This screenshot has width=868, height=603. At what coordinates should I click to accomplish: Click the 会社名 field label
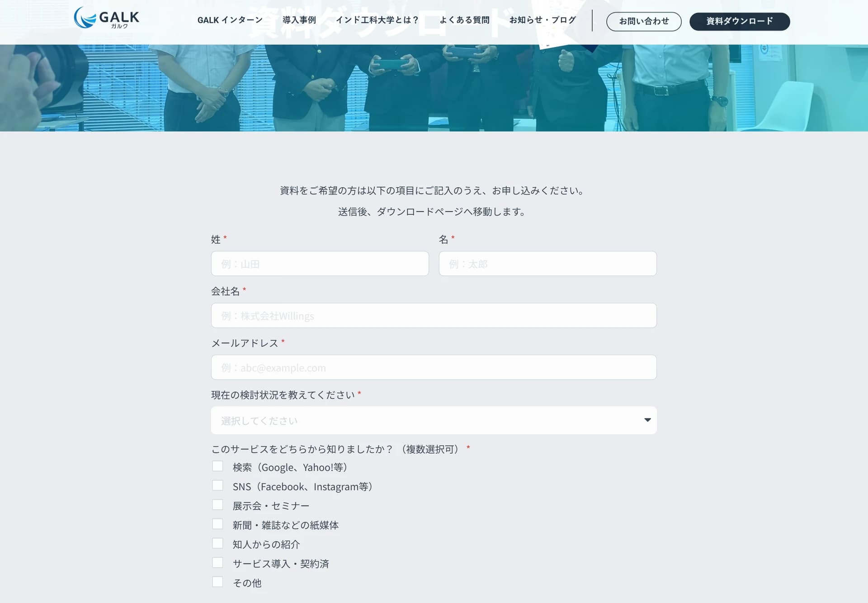tap(225, 291)
